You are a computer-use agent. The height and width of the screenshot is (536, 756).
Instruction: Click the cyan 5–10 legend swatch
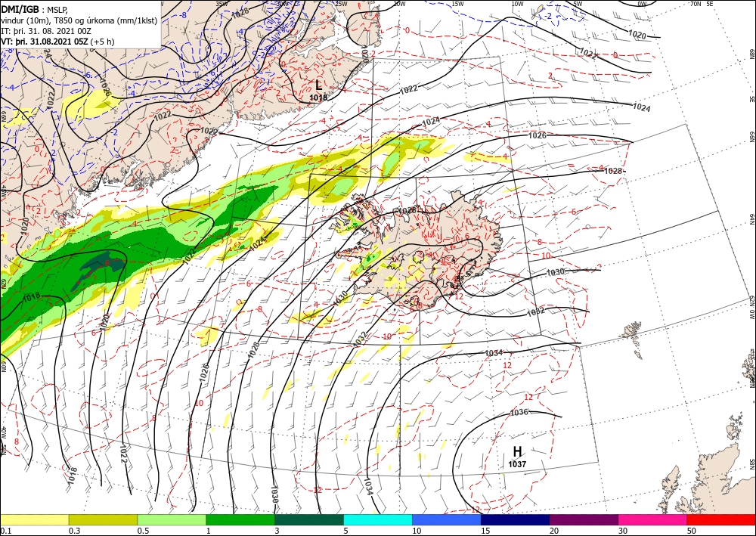(378, 519)
